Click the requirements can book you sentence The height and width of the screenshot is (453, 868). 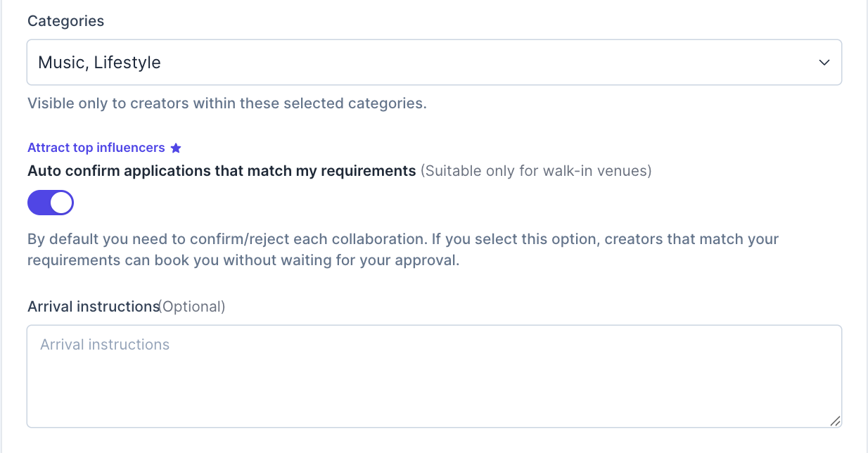(243, 260)
